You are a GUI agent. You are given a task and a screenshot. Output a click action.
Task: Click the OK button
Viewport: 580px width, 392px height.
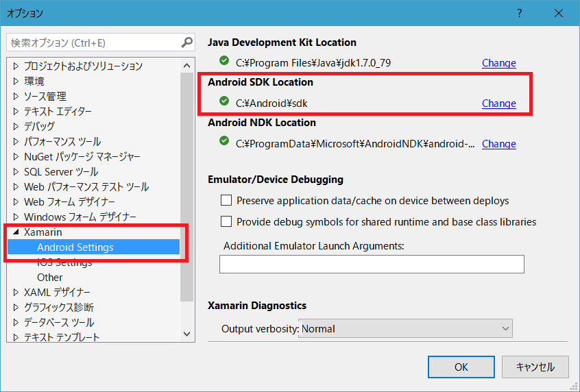click(461, 367)
